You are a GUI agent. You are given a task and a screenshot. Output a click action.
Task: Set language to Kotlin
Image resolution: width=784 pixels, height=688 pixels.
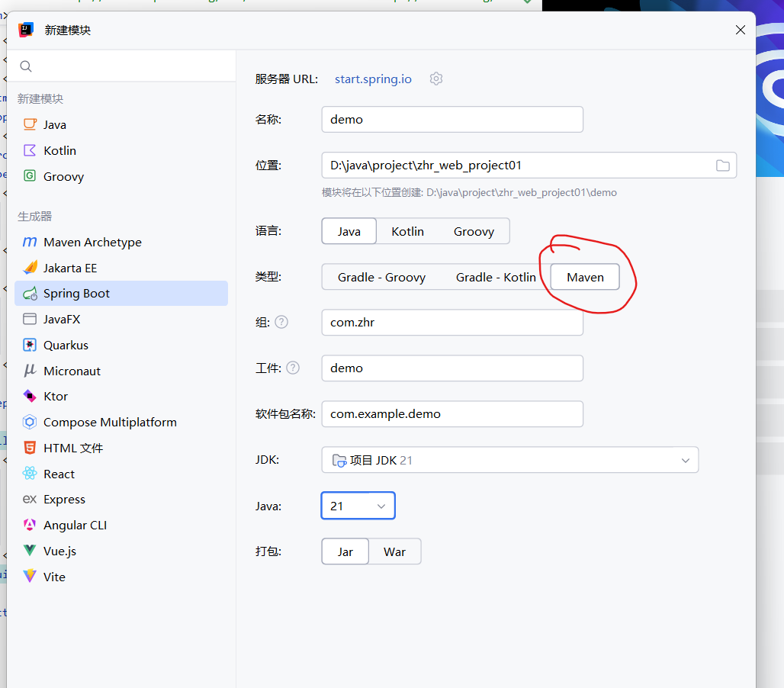pyautogui.click(x=407, y=231)
